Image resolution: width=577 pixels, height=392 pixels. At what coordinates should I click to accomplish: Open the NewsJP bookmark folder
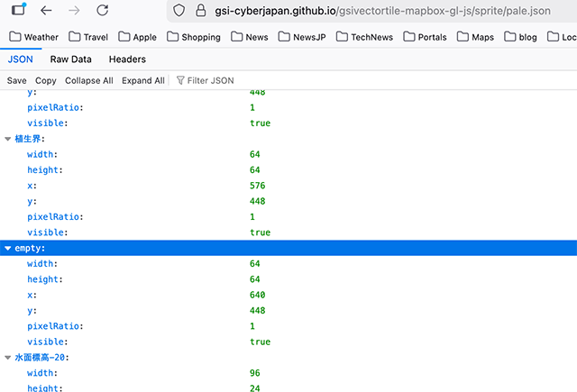tap(302, 37)
